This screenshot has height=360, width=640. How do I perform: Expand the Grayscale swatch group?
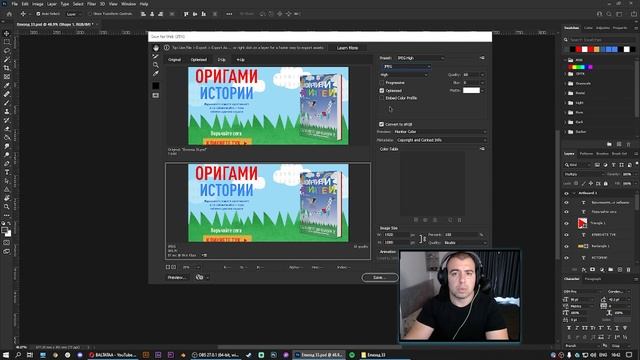[x=566, y=83]
